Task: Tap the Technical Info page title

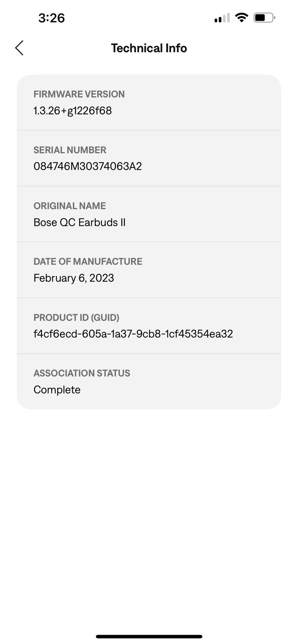Action: coord(149,48)
